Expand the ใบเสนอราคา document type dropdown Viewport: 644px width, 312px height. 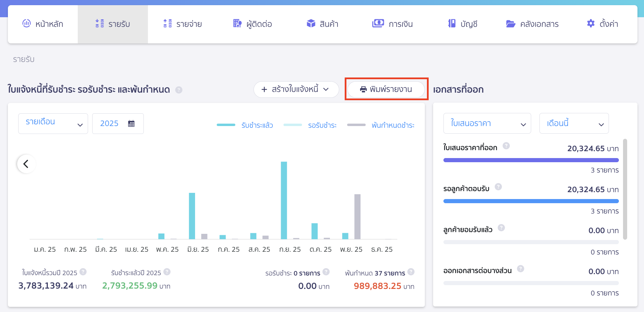[x=487, y=123]
